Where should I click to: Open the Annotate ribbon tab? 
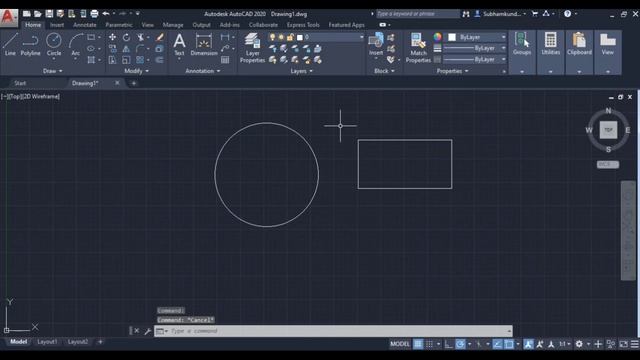point(84,25)
